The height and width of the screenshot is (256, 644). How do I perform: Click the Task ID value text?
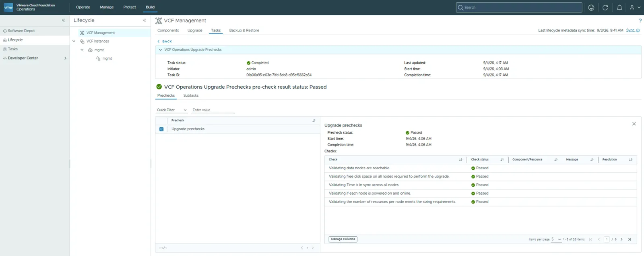279,75
